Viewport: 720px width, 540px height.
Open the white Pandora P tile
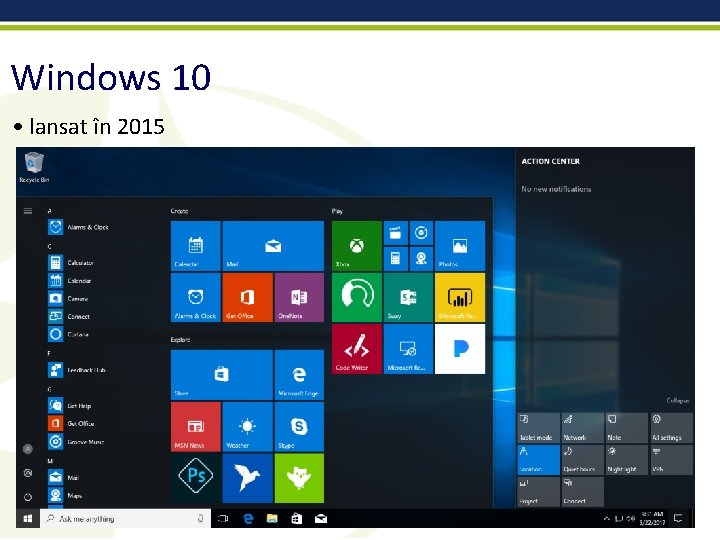click(460, 349)
